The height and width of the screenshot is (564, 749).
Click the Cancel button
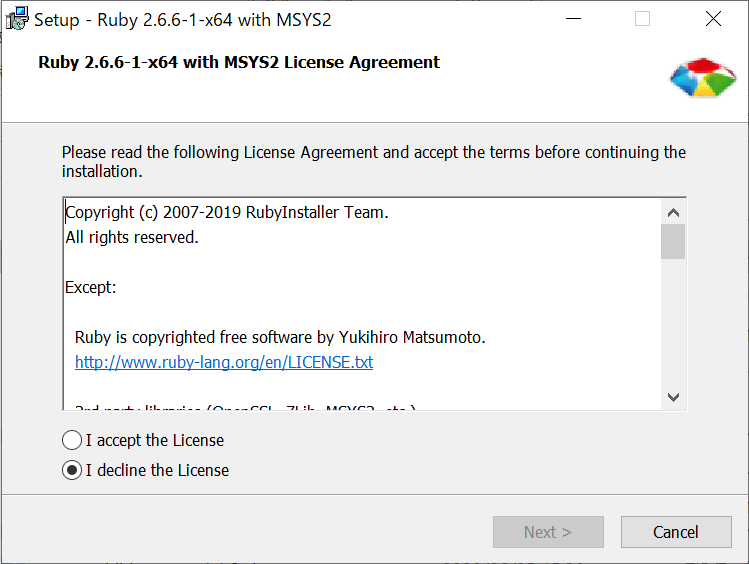[676, 532]
